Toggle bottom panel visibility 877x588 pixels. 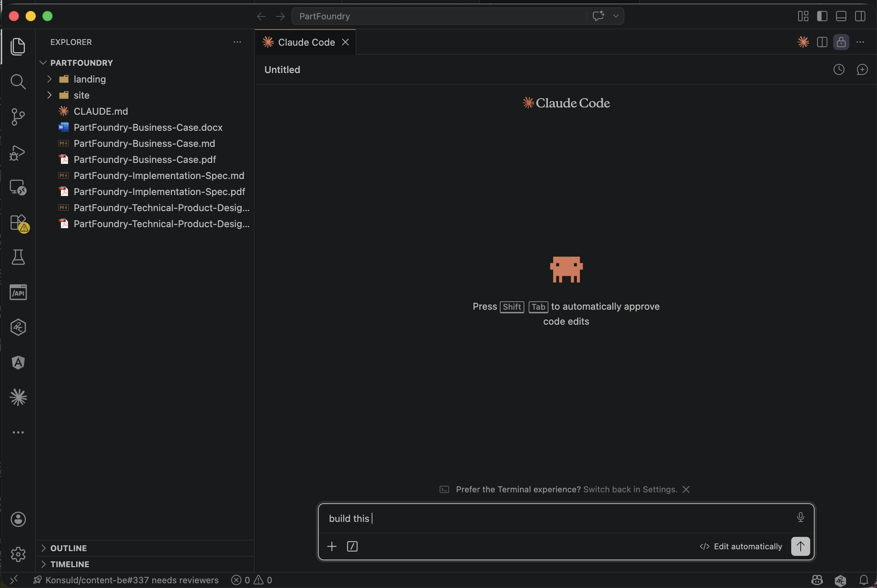(841, 16)
